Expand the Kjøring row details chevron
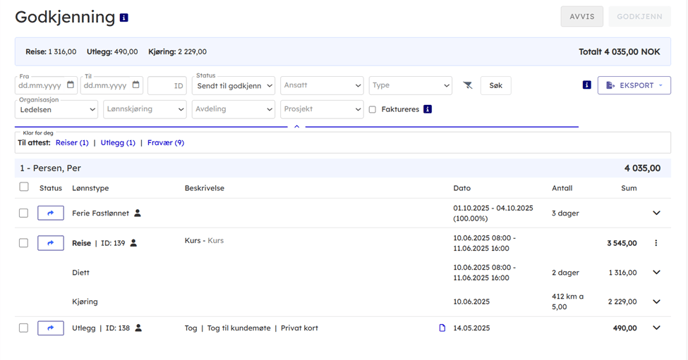 (656, 302)
